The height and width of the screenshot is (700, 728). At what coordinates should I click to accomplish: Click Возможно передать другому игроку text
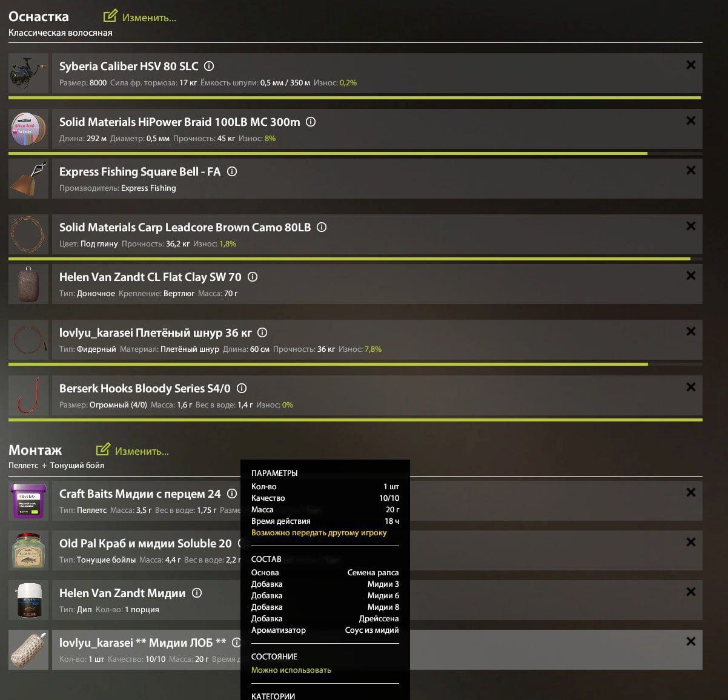coord(319,533)
